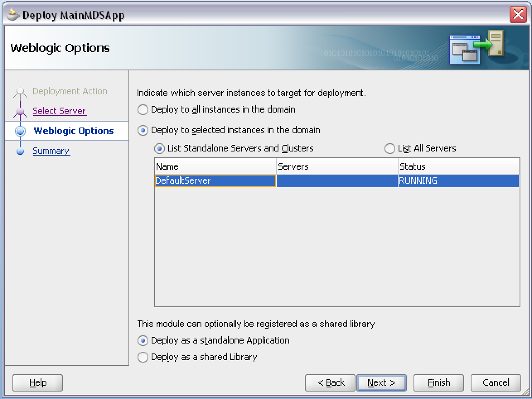532x399 pixels.
Task: Click the deployment server graphic icon
Action: coord(477,47)
